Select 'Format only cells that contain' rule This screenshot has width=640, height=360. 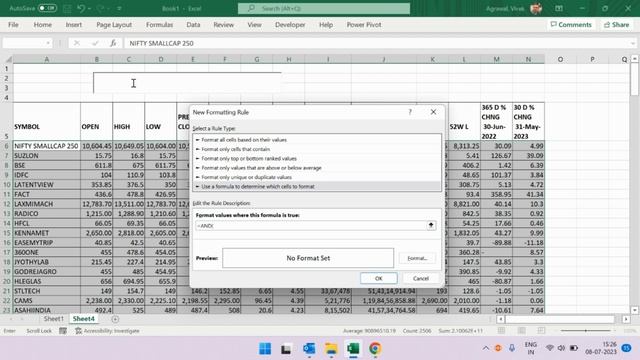click(317, 149)
